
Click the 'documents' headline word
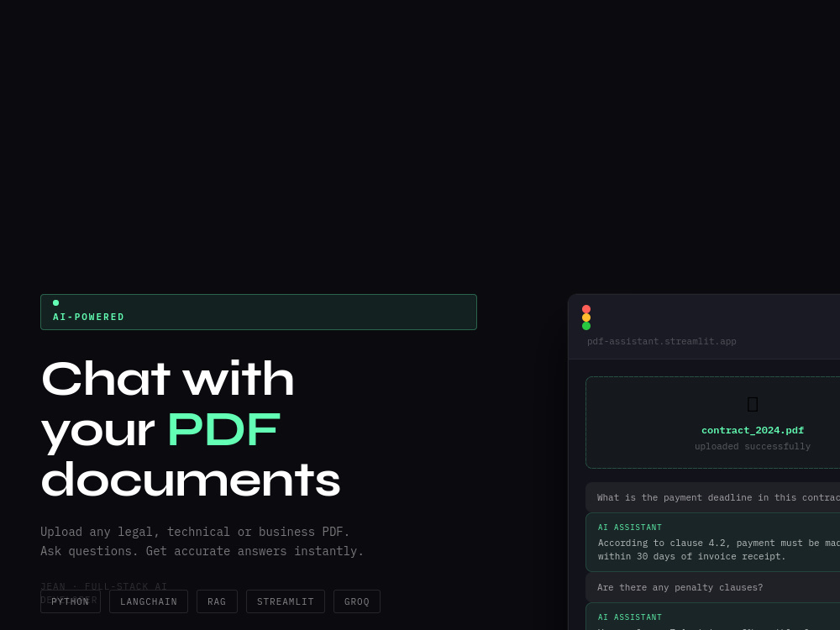tap(191, 480)
